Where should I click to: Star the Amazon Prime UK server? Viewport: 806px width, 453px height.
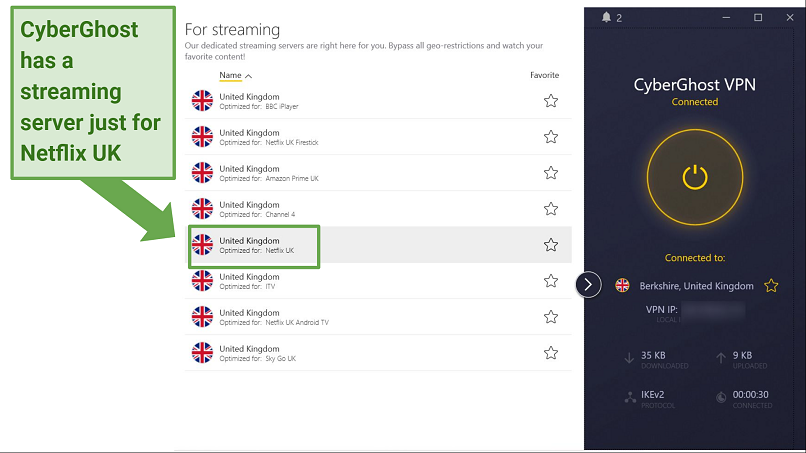[550, 173]
